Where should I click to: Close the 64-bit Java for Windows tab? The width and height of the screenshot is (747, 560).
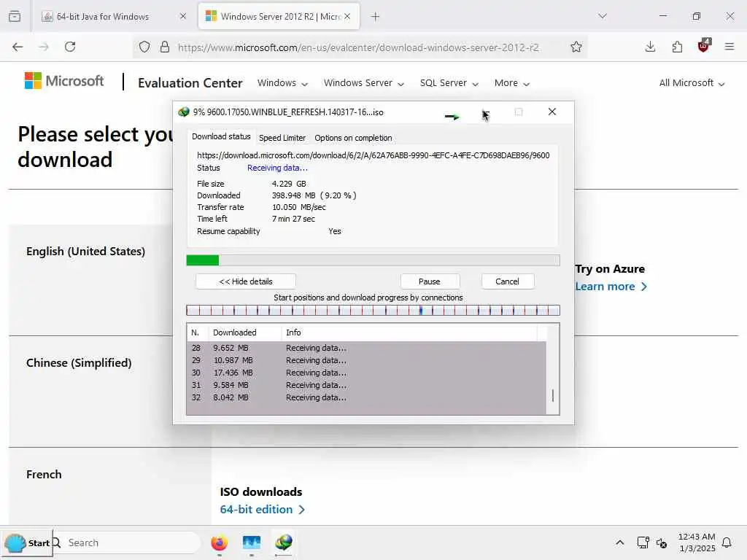coord(183,16)
